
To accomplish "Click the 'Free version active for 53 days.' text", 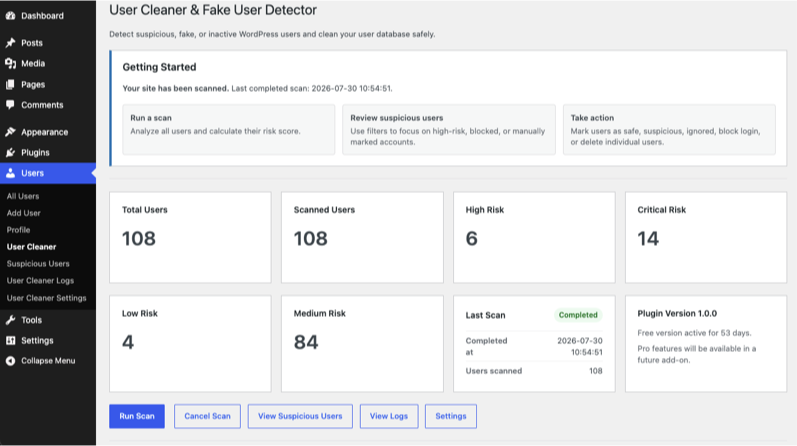I will click(694, 333).
